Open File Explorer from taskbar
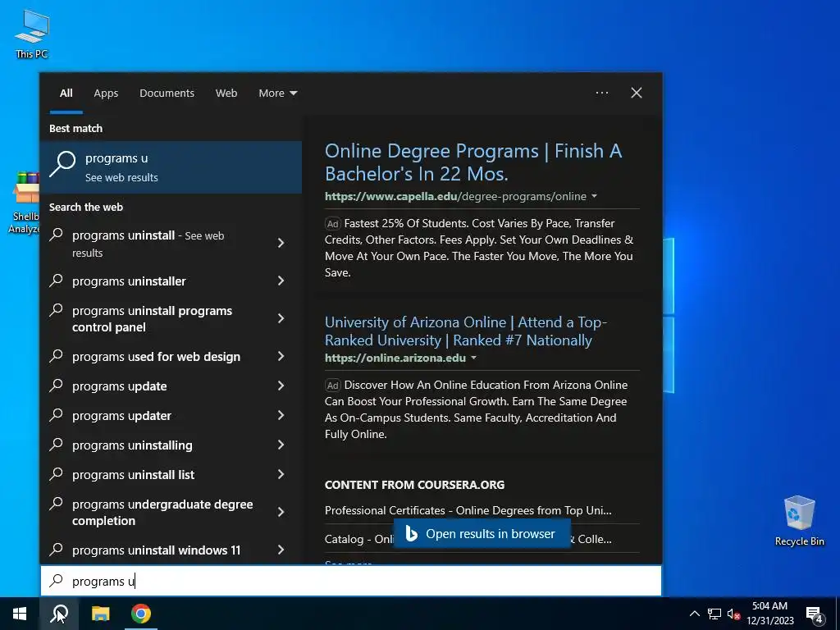Viewport: 840px width, 630px height. point(100,614)
